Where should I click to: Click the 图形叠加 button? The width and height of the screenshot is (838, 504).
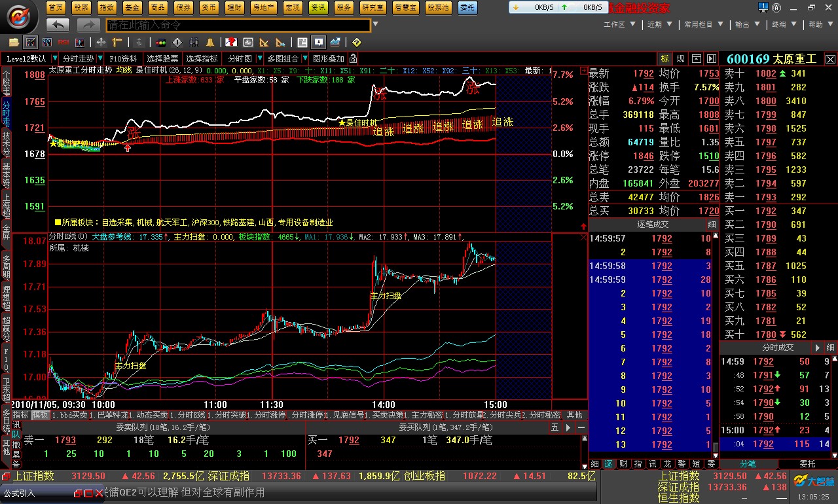click(x=329, y=59)
